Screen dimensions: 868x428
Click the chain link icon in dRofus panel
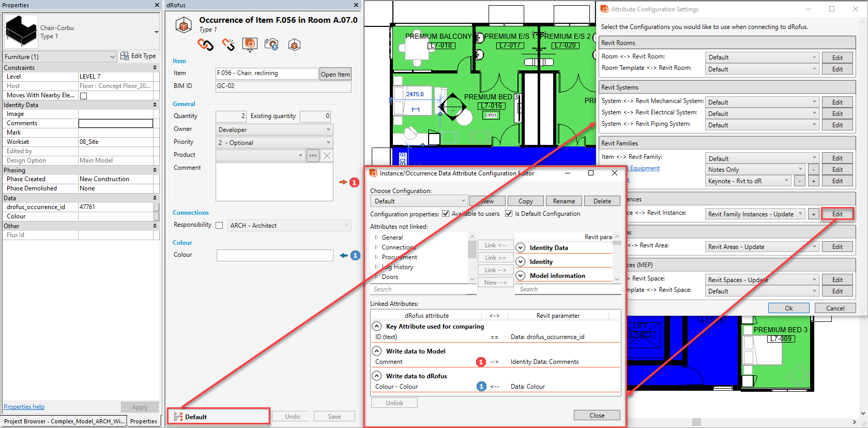tap(205, 45)
